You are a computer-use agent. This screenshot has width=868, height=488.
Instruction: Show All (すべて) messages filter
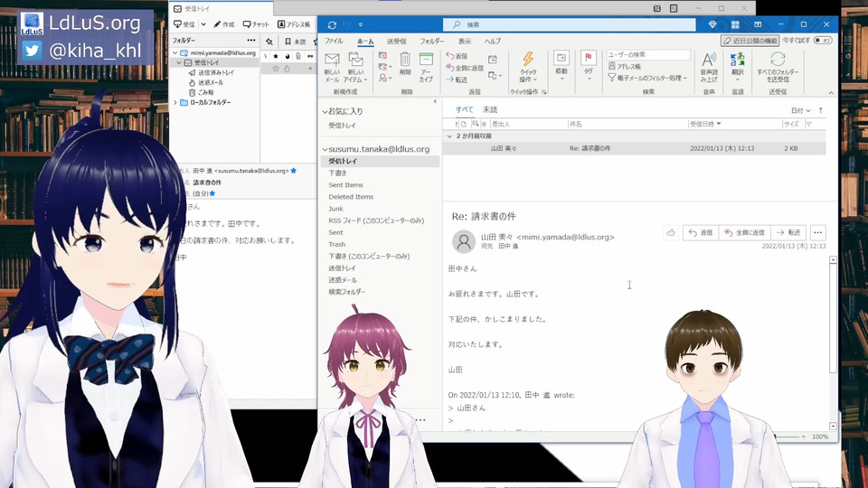point(464,109)
